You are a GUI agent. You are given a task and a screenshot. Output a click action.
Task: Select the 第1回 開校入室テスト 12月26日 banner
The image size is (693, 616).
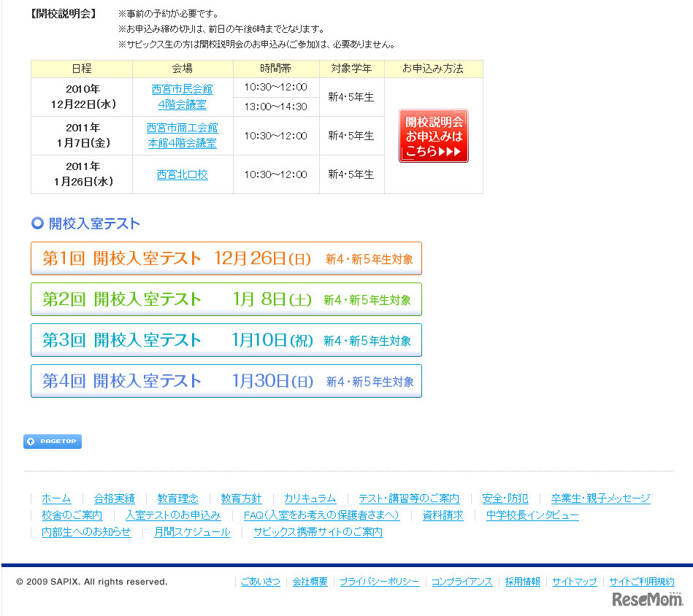[x=226, y=258]
